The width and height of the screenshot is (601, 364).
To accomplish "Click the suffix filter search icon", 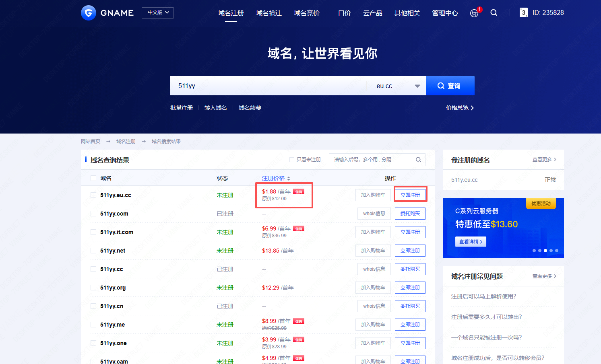I will tap(418, 160).
